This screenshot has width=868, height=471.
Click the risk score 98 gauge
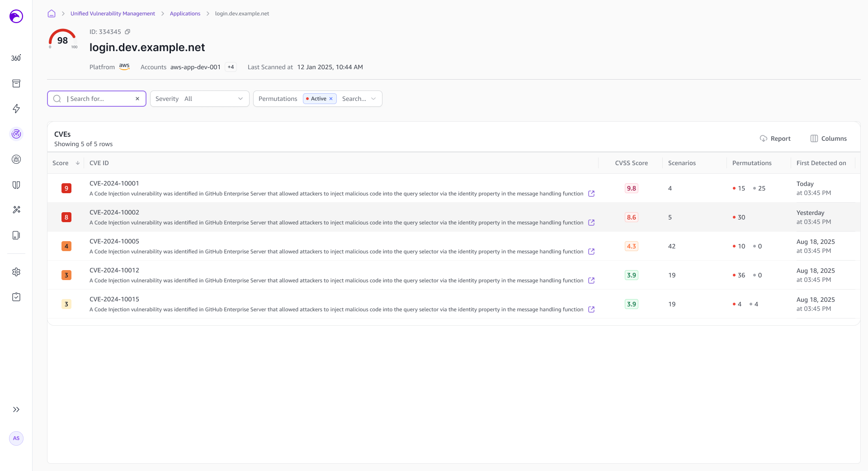[x=62, y=39]
